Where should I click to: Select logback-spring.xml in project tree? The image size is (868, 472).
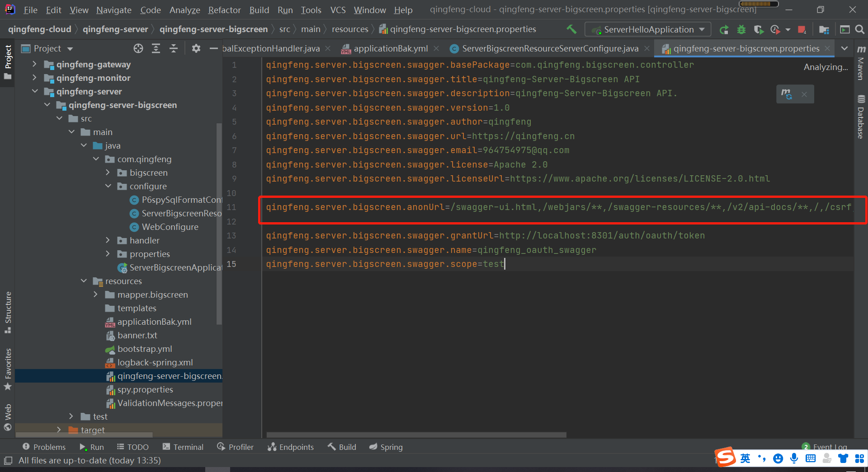click(x=155, y=363)
